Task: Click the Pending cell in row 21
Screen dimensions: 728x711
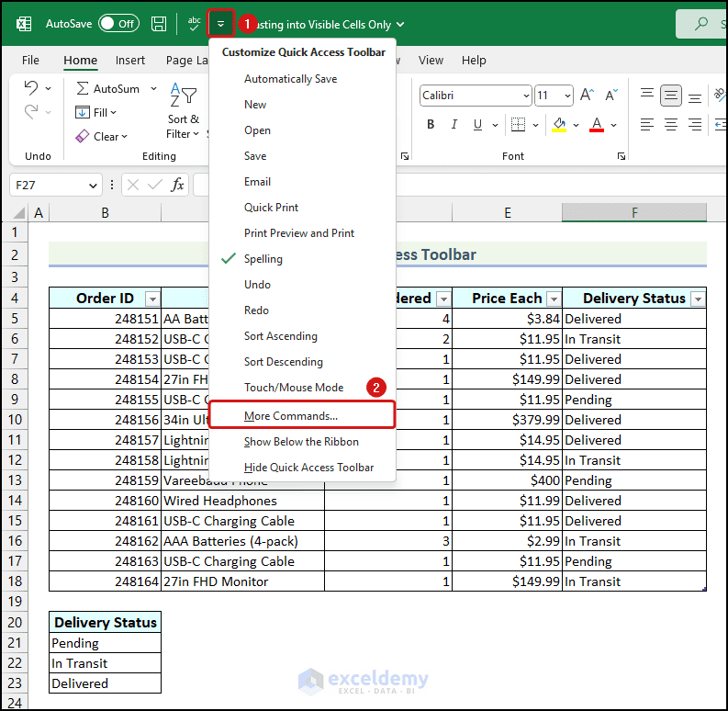Action: [x=106, y=643]
